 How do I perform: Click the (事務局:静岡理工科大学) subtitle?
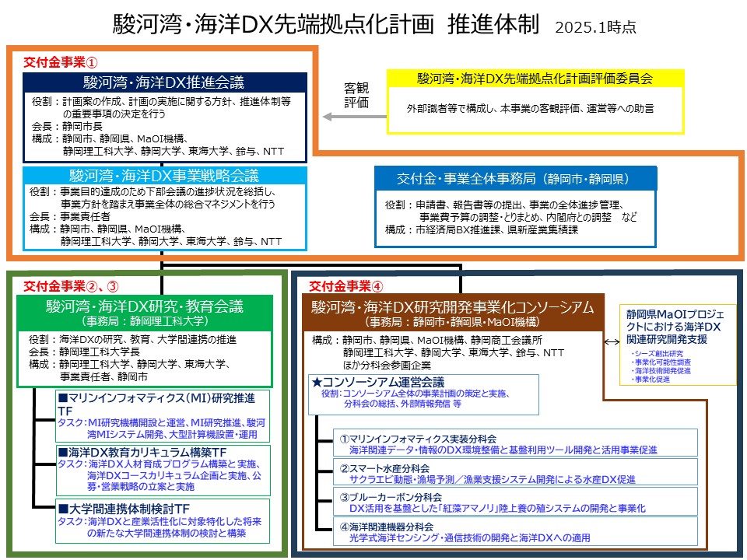(145, 321)
